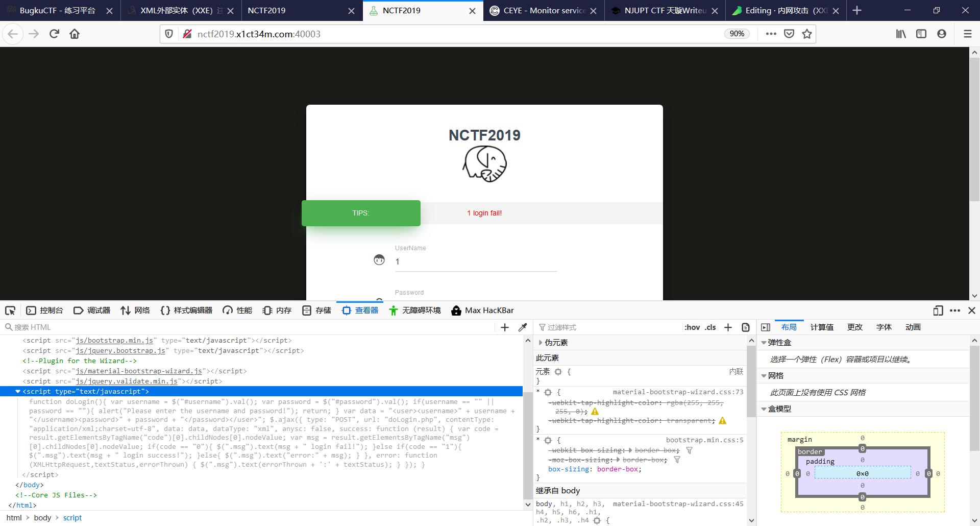Open Firefox account icon
The height and width of the screenshot is (526, 980).
click(x=942, y=34)
